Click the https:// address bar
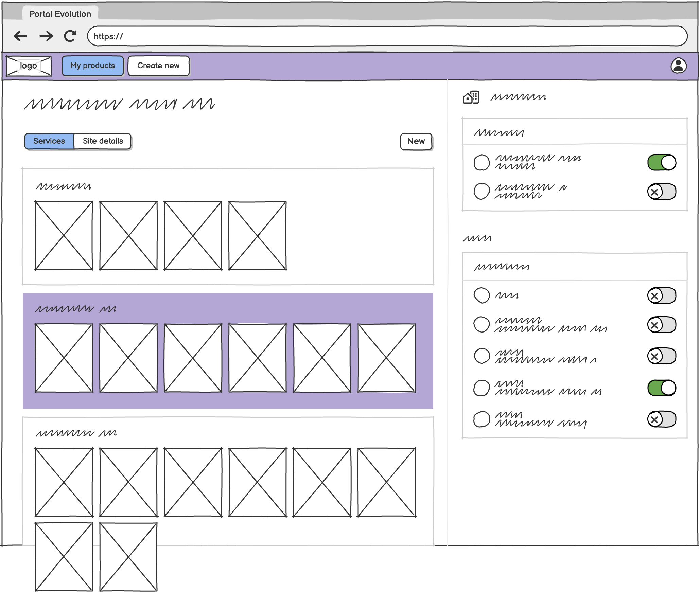This screenshot has height=593, width=700. pos(387,36)
